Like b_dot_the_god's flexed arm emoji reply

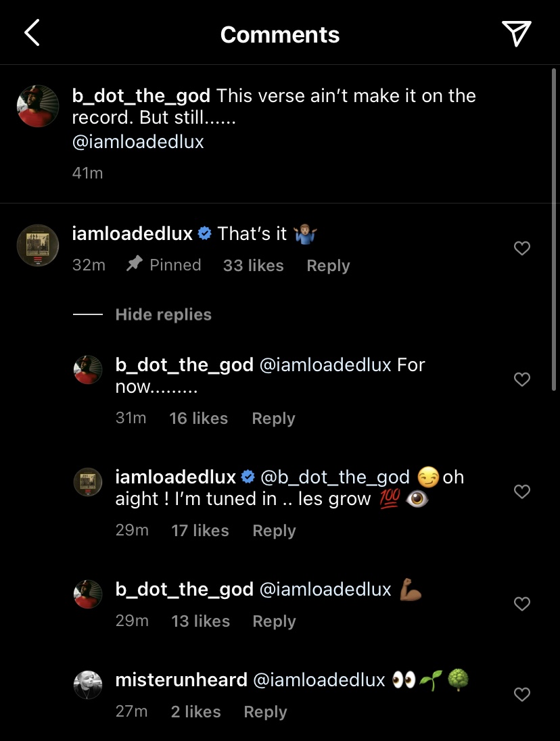[521, 604]
